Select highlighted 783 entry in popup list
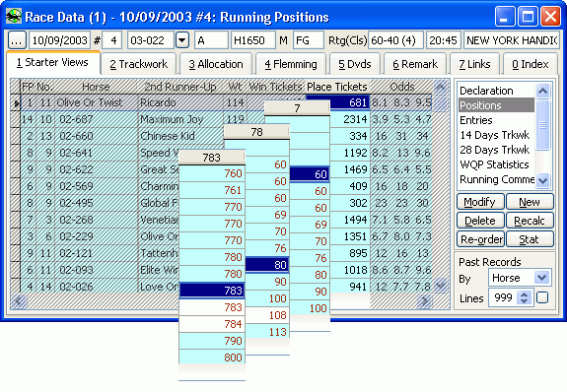Viewport: 567px width, 392px height. pos(212,291)
